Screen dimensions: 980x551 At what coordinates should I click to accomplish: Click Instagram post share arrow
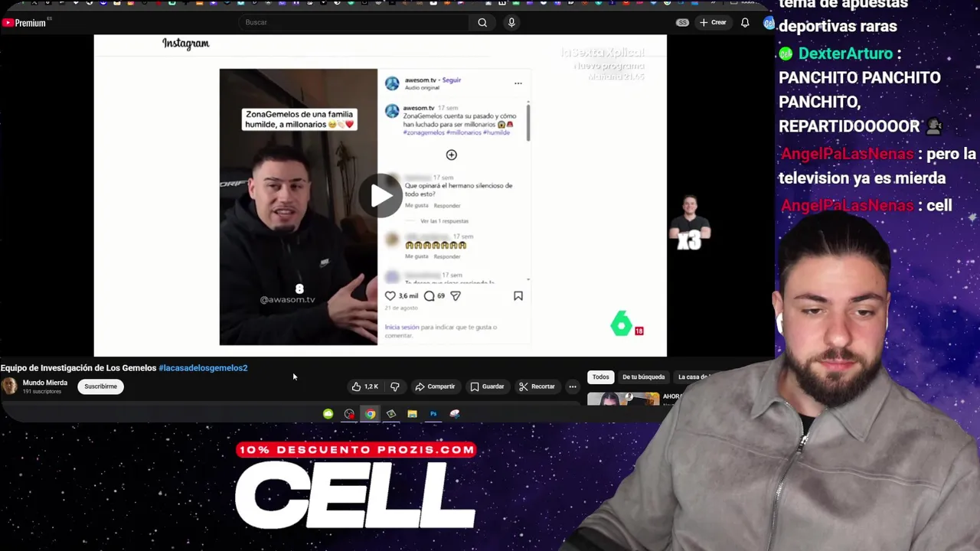coord(456,295)
